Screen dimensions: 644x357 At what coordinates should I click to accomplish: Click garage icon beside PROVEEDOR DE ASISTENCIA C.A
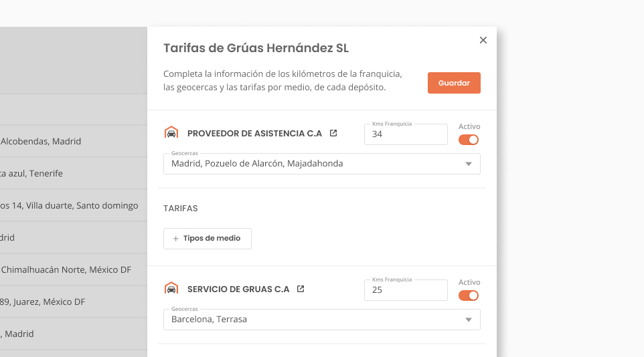click(x=171, y=133)
